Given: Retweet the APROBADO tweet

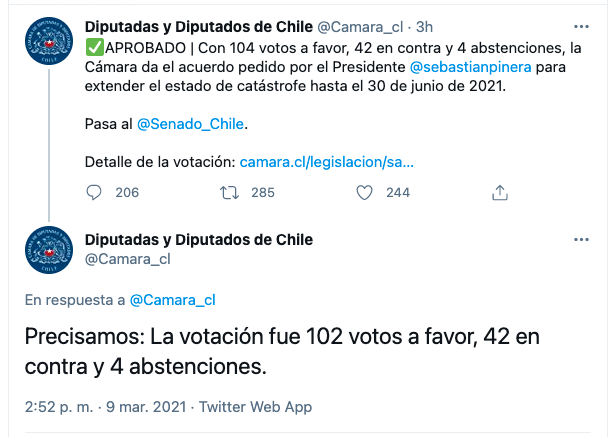Looking at the screenshot, I should click(229, 193).
